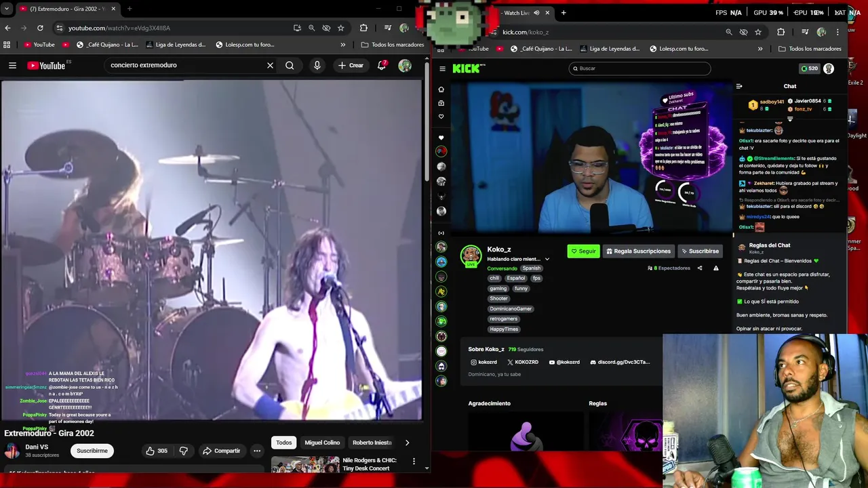The height and width of the screenshot is (488, 868).
Task: Open Nile Rodgers & CHIC Tiny Desk thumbnail
Action: pos(305,464)
